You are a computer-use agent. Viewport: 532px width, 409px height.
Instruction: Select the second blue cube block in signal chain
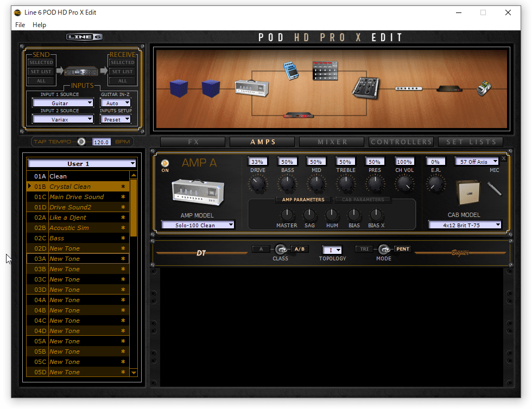211,88
